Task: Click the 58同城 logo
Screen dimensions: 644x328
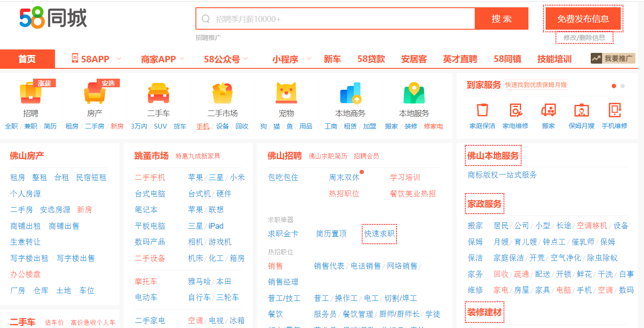Action: point(53,18)
